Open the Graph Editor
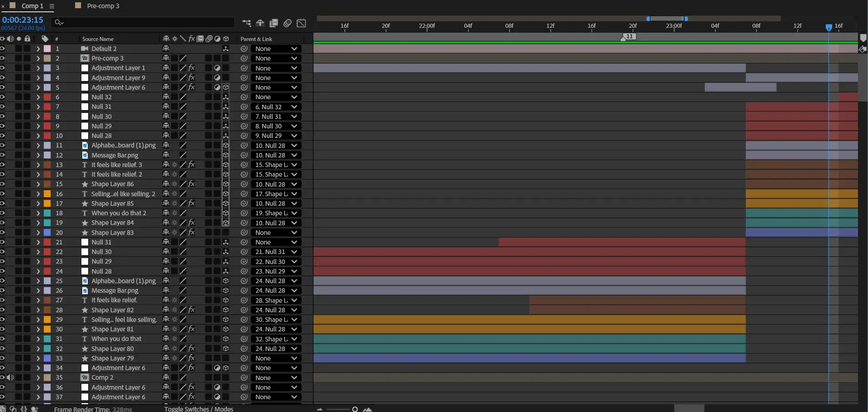Screen dimensions: 868x412 (x=301, y=23)
